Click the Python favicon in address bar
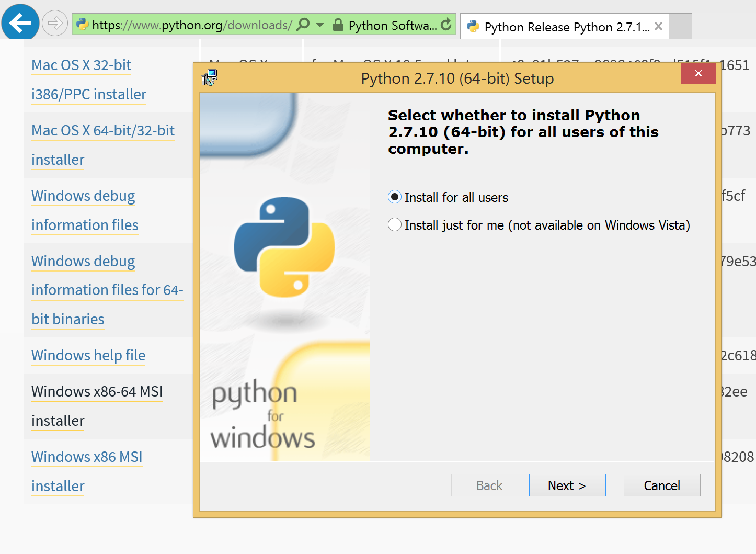The height and width of the screenshot is (554, 756). coord(82,24)
